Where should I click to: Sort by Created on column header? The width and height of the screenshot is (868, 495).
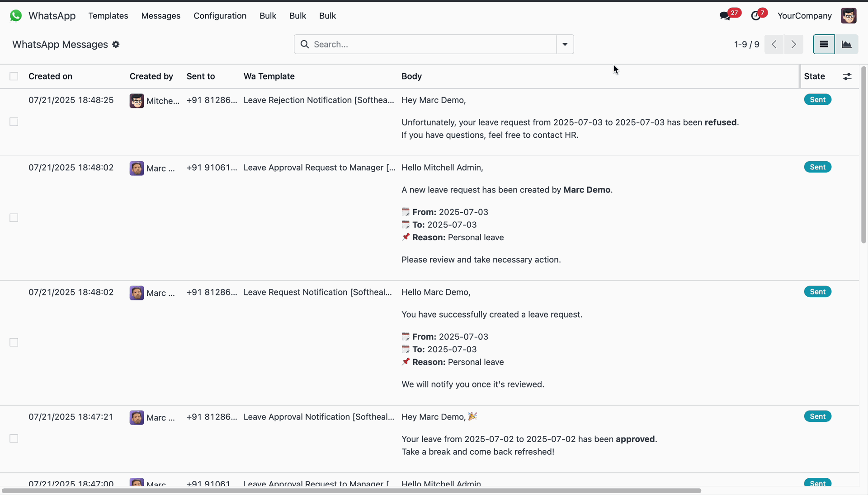50,76
